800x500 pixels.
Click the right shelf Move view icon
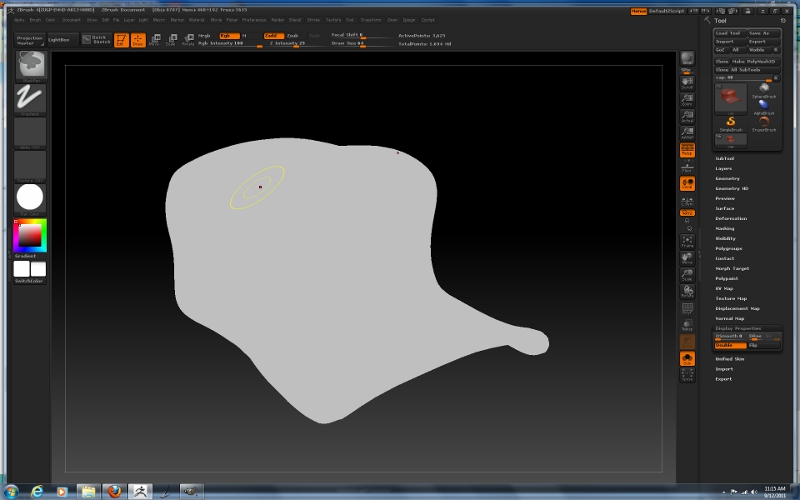click(687, 259)
